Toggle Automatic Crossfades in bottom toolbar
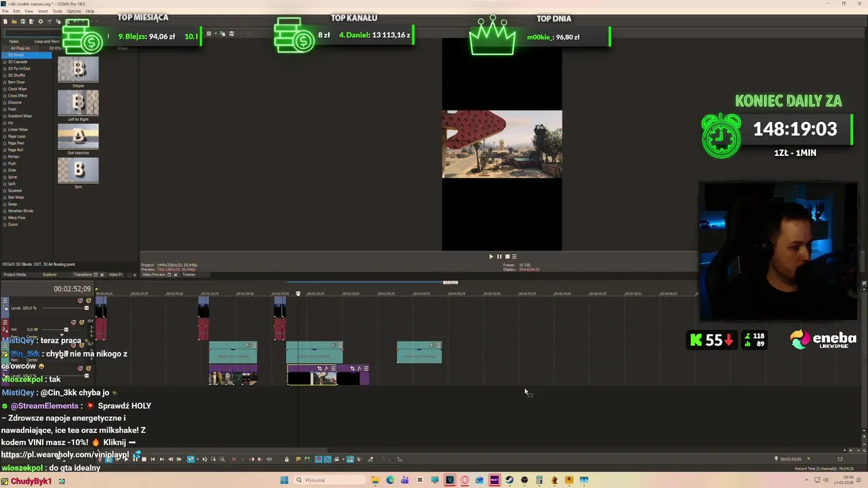The width and height of the screenshot is (868, 488). pos(328,459)
